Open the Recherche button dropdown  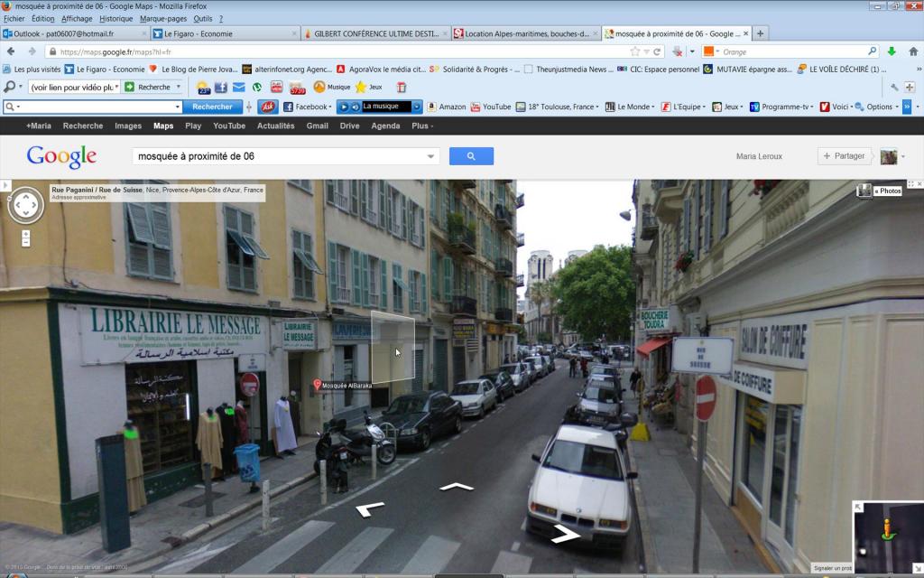click(179, 88)
